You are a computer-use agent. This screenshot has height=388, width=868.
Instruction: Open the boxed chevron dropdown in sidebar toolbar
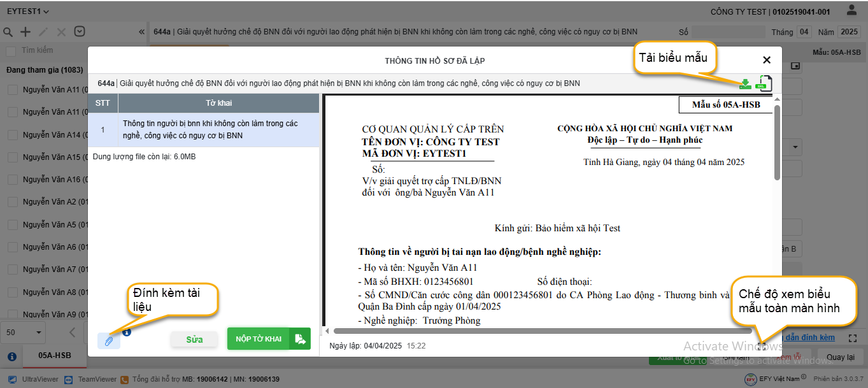pos(80,32)
